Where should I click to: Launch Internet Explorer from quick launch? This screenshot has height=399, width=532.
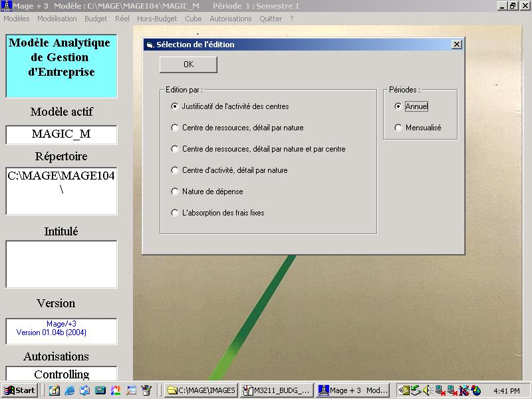coord(70,390)
